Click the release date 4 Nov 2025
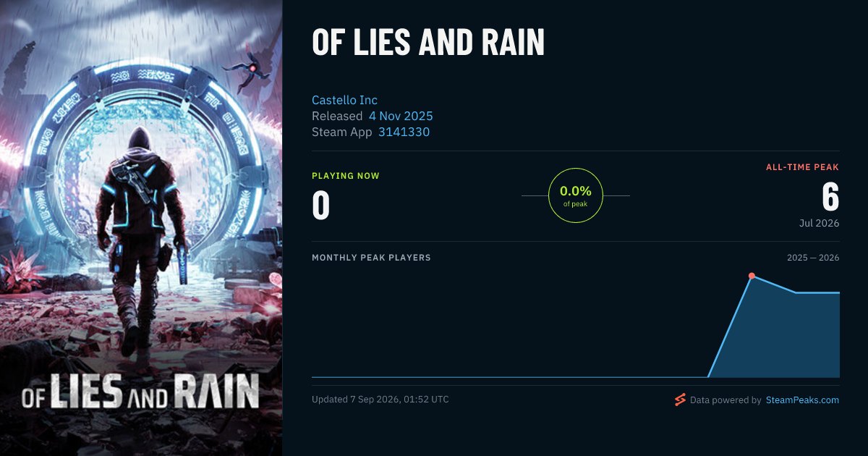 point(401,116)
